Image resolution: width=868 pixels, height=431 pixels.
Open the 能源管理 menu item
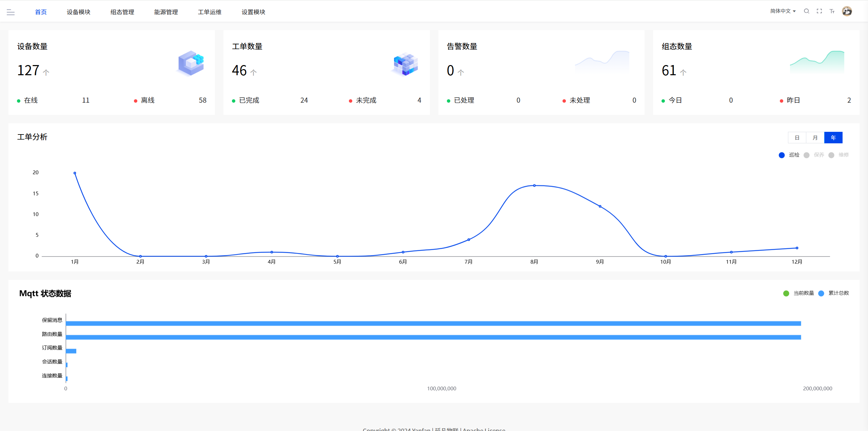pyautogui.click(x=166, y=12)
